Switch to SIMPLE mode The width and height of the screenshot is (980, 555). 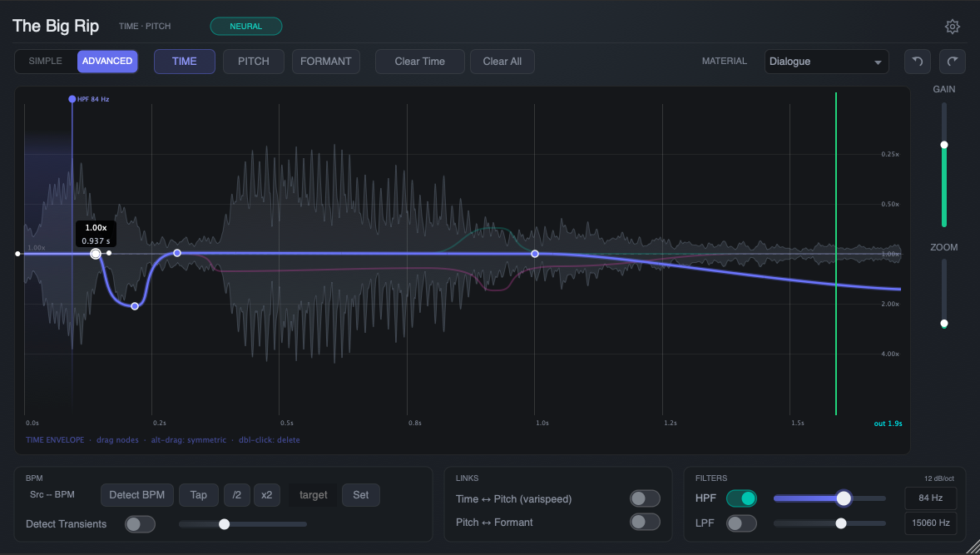click(x=46, y=62)
